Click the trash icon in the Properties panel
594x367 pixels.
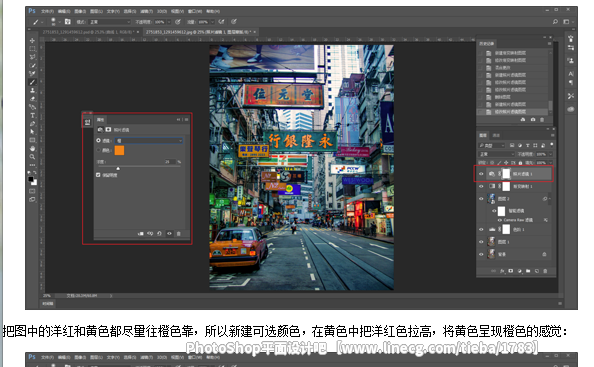(x=179, y=234)
